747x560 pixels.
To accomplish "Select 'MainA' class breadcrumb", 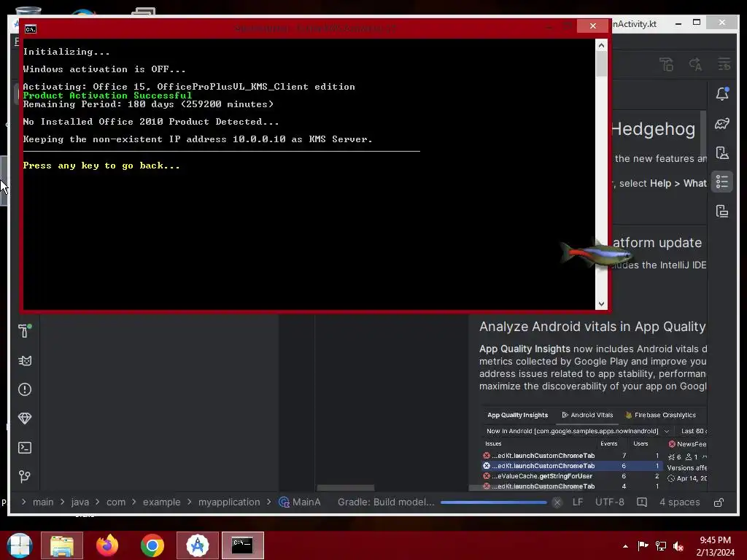I will click(300, 502).
